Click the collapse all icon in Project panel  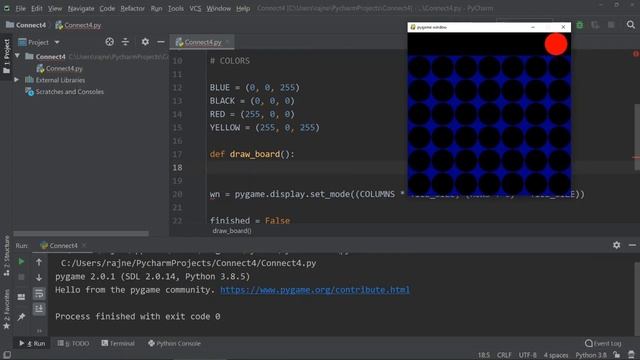click(125, 42)
